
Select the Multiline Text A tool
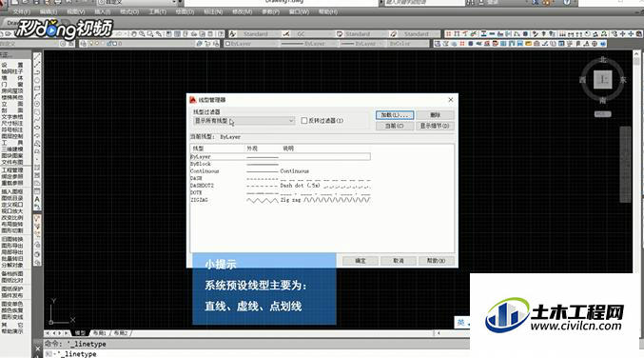pos(37,199)
